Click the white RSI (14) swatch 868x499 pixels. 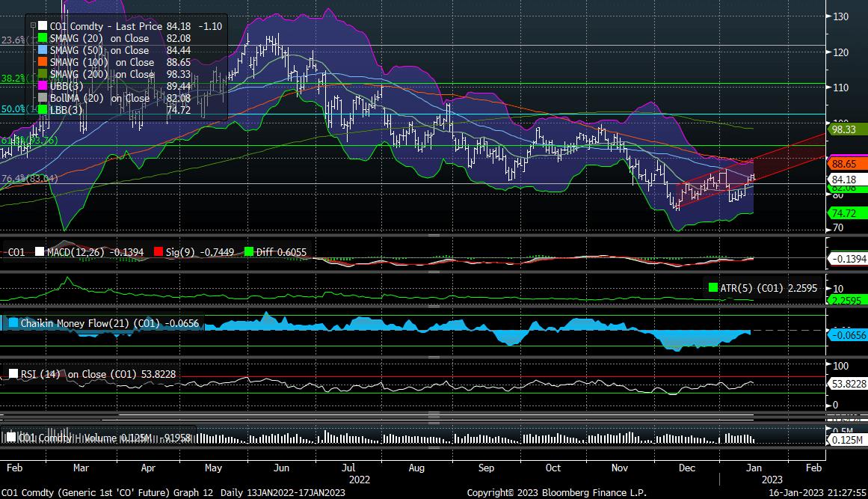(13, 374)
